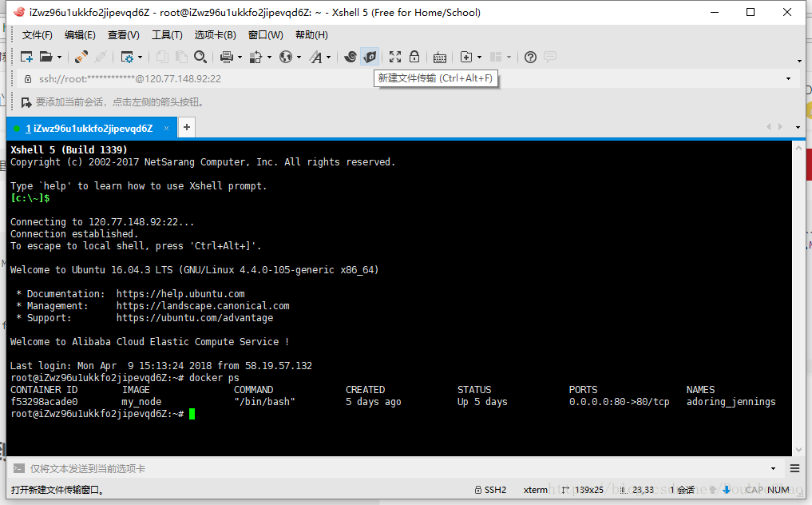This screenshot has width=812, height=505.
Task: Click the Lock Screen padlock toolbar icon
Action: pos(414,57)
